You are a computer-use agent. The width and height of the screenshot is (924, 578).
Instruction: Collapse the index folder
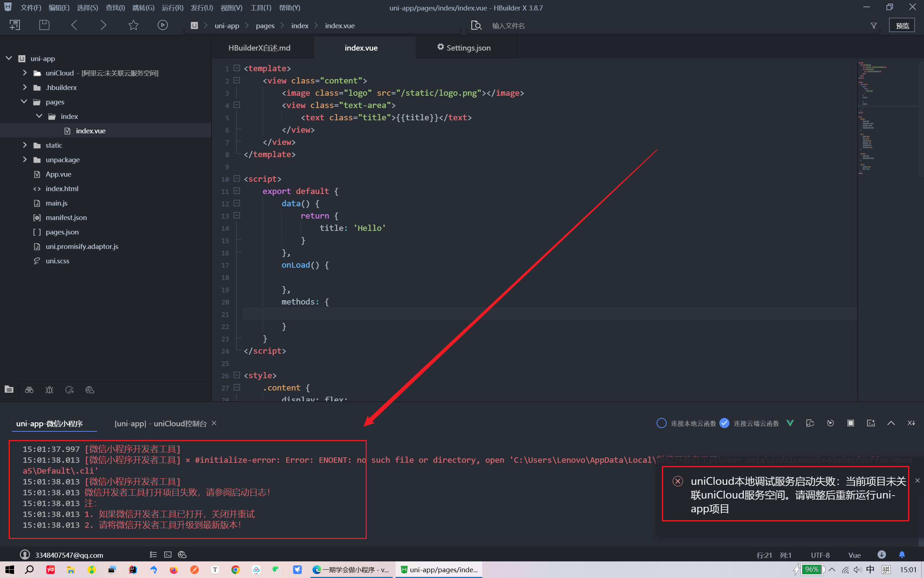[x=39, y=116]
